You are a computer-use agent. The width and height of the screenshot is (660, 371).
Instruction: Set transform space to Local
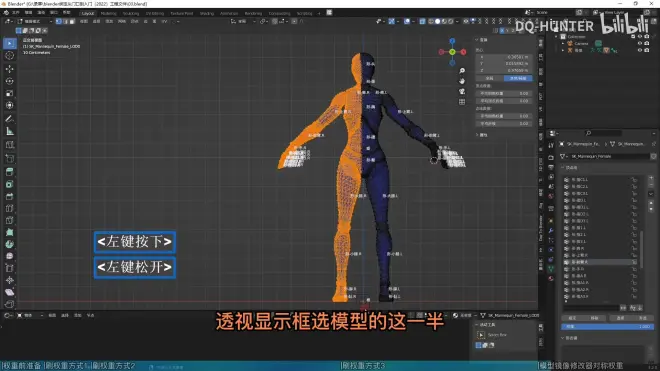click(518, 78)
